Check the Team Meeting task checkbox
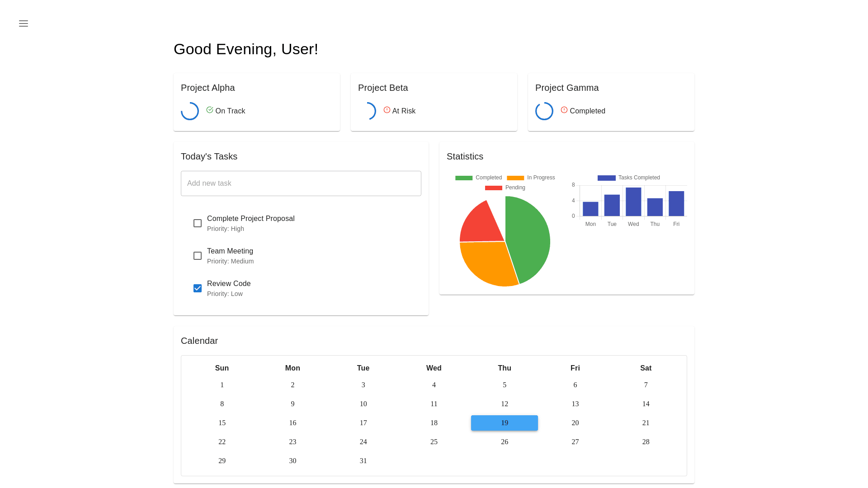 click(x=198, y=256)
